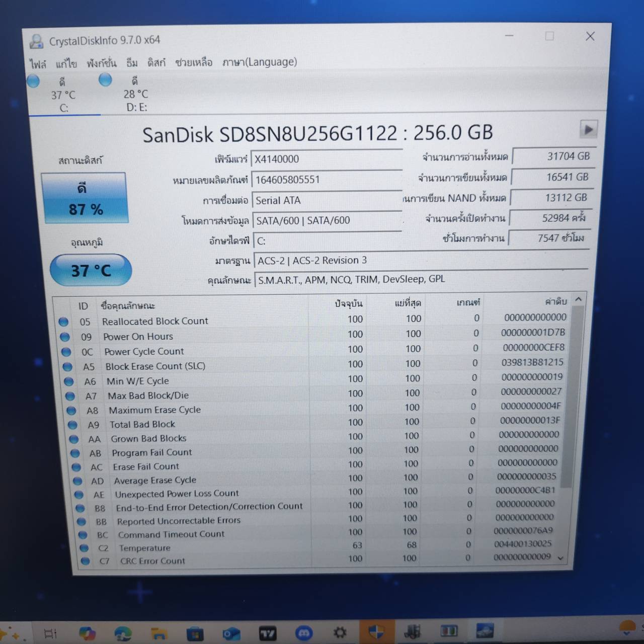The height and width of the screenshot is (644, 644).
Task: Open Outlook from the taskbar
Action: [231, 633]
